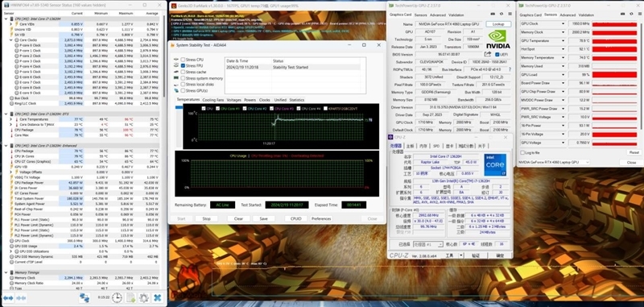Image resolution: width=644 pixels, height=307 pixels.
Task: Select the Stability Test Started log row
Action: (x=293, y=67)
